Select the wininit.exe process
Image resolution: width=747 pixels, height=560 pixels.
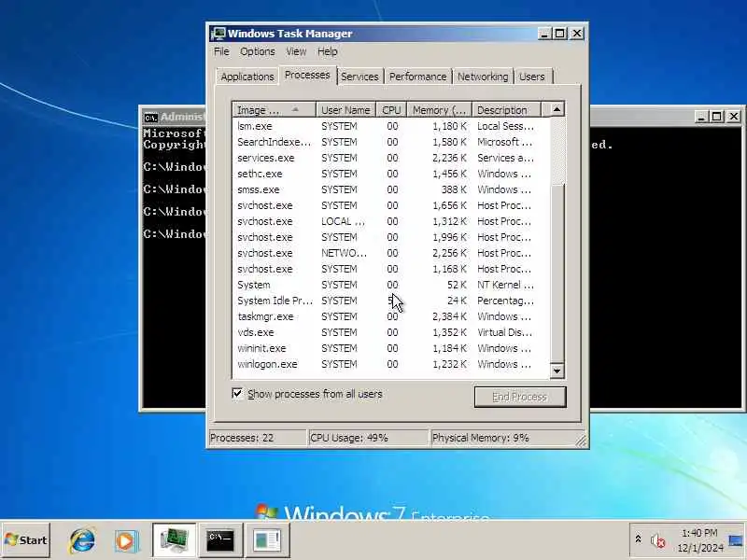coord(390,348)
